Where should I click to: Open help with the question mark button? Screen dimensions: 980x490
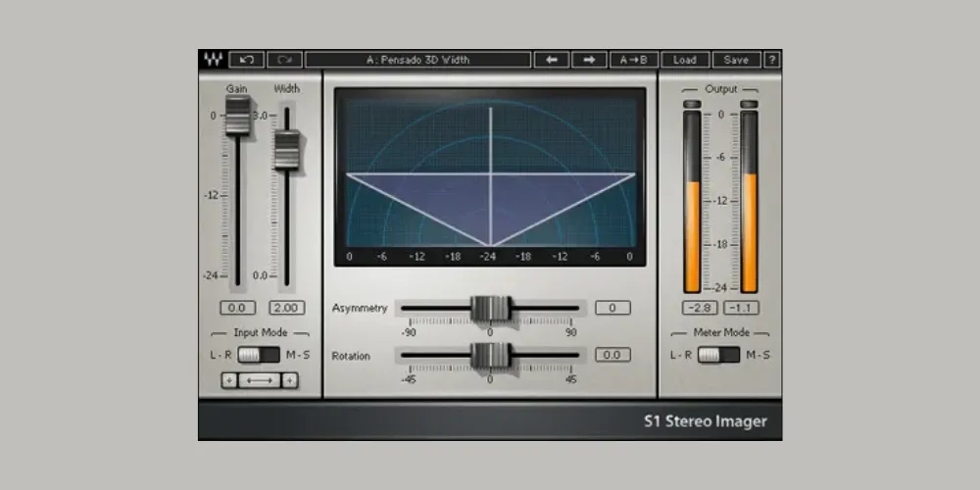coord(772,60)
